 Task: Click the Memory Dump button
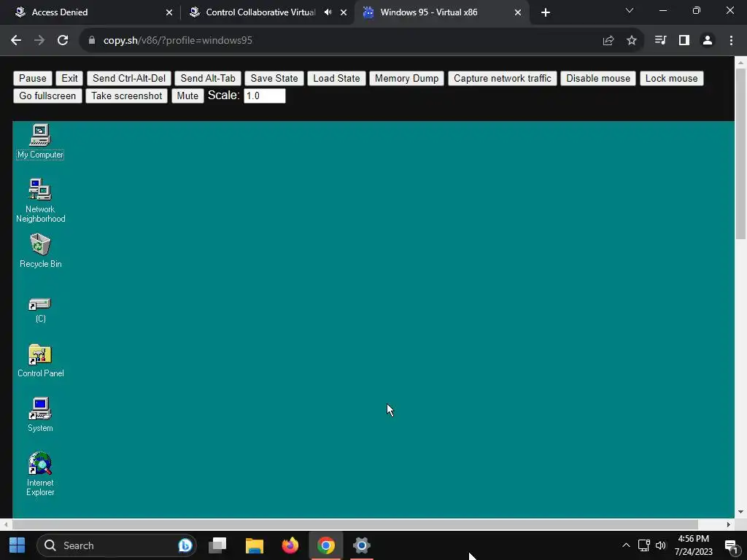(x=406, y=78)
